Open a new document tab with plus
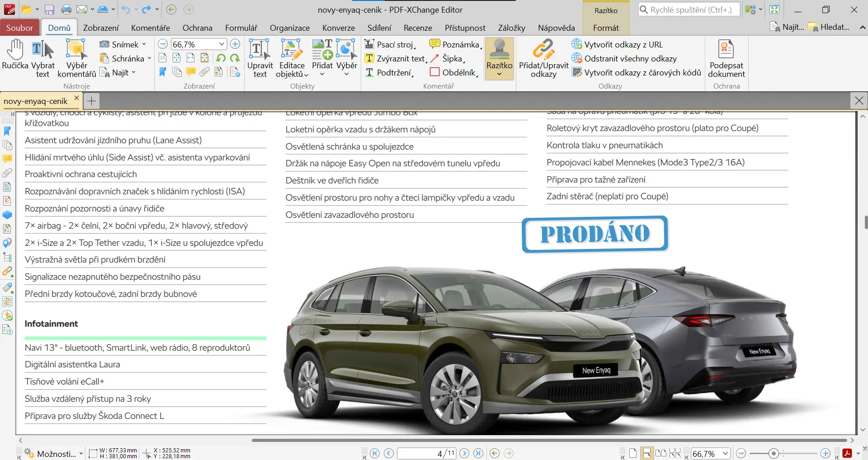The width and height of the screenshot is (868, 460). point(91,101)
